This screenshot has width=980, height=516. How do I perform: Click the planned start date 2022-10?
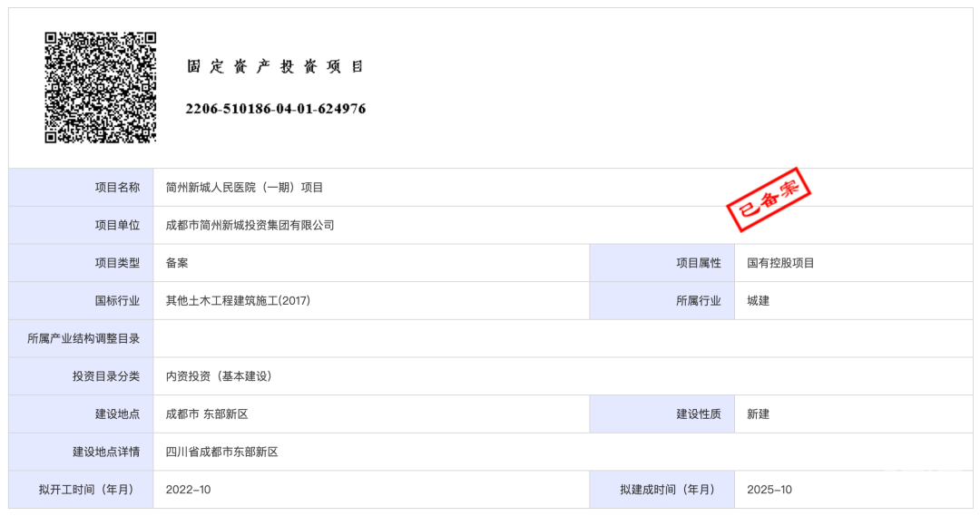188,490
